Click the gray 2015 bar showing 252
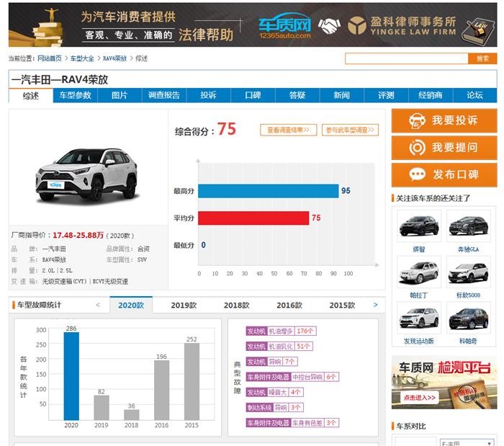 tap(192, 382)
